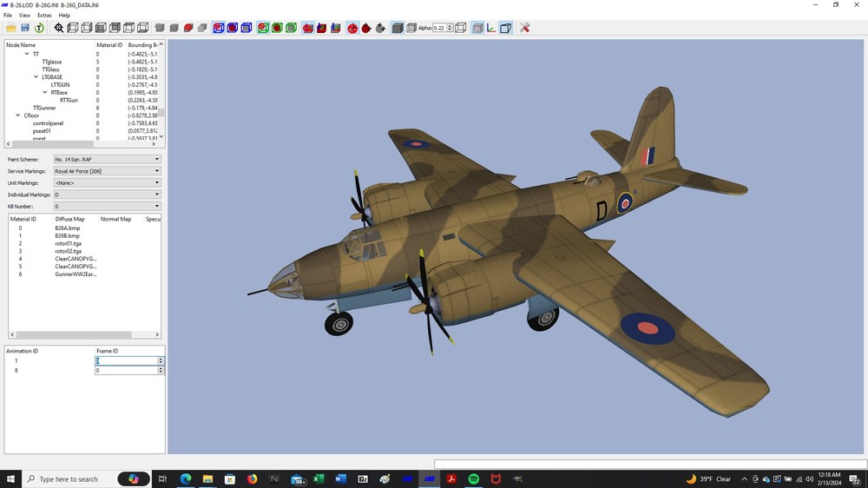Viewport: 868px width, 488px height.
Task: Click the blue cube with dark red sphere icon
Action: click(x=233, y=28)
